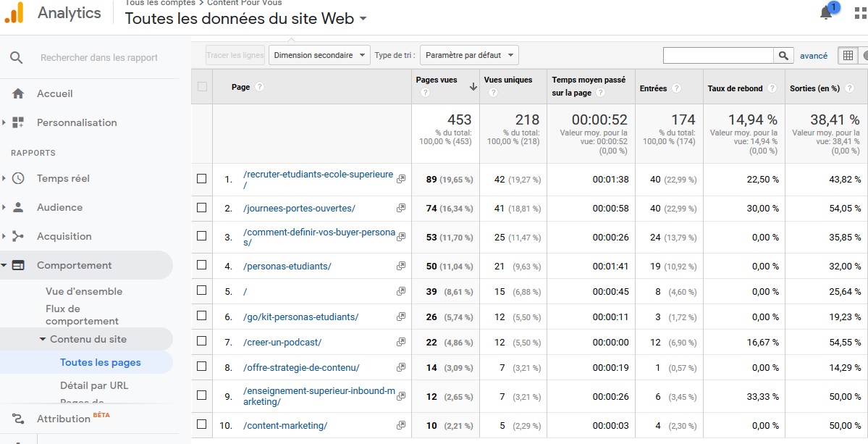Open /journees-portes-ouvertes/ external link icon
This screenshot has width=868, height=444.
click(x=401, y=208)
